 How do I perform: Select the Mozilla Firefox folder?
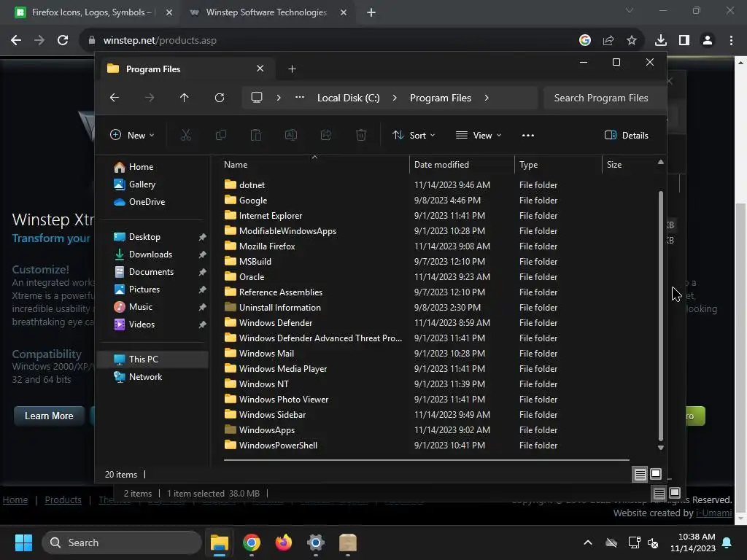pos(267,246)
